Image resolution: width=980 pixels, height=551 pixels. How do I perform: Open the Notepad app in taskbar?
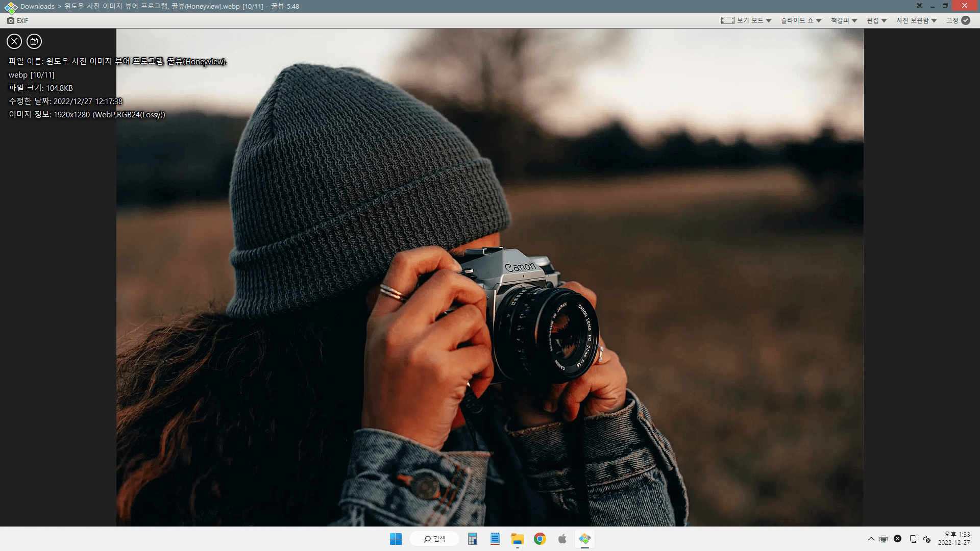coord(495,539)
